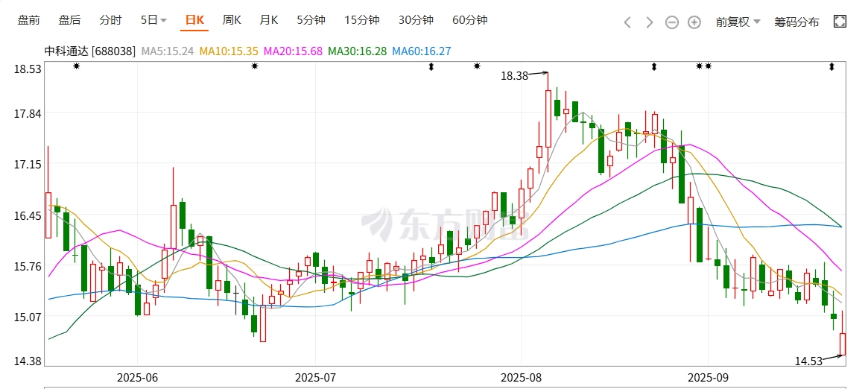
Task: Click the 14.53 low price annotation
Action: click(809, 361)
